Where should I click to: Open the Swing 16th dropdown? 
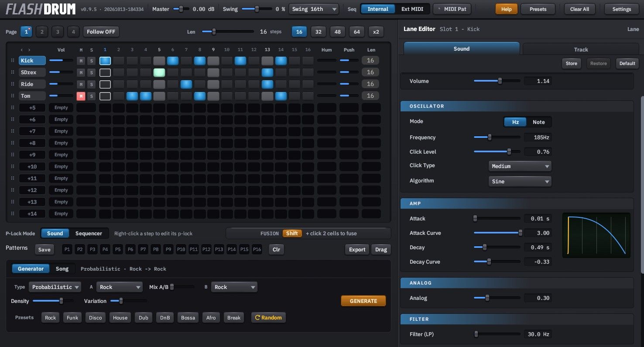314,9
